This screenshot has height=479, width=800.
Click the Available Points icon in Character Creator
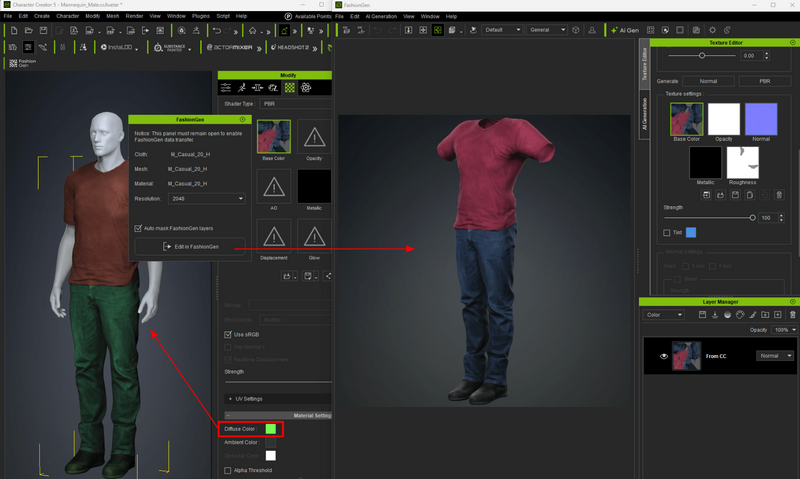(288, 16)
